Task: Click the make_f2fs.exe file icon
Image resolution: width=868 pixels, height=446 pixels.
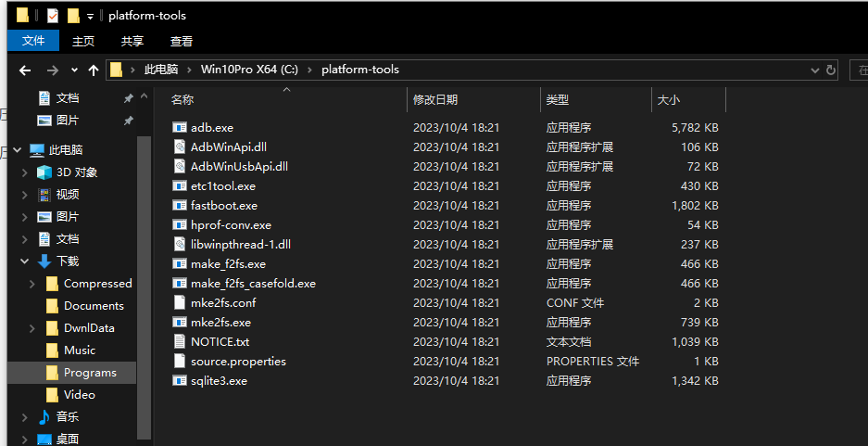Action: (x=180, y=263)
